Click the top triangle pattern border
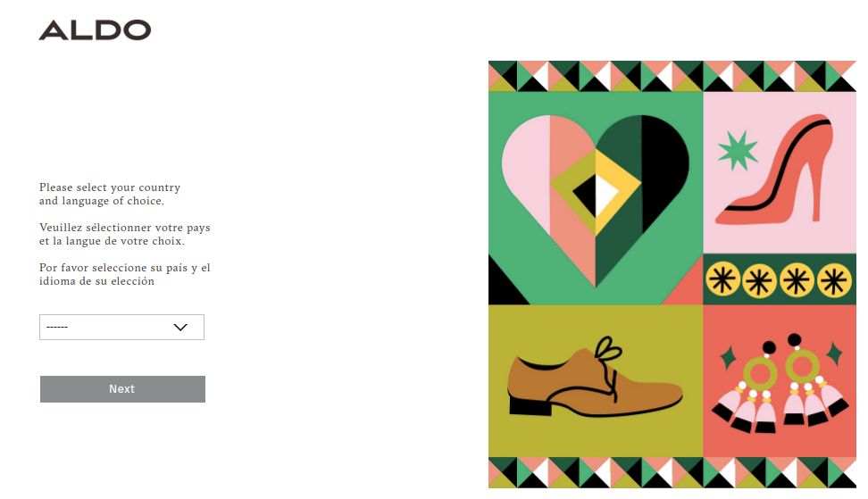Image resolution: width=868 pixels, height=499 pixels. tap(672, 77)
